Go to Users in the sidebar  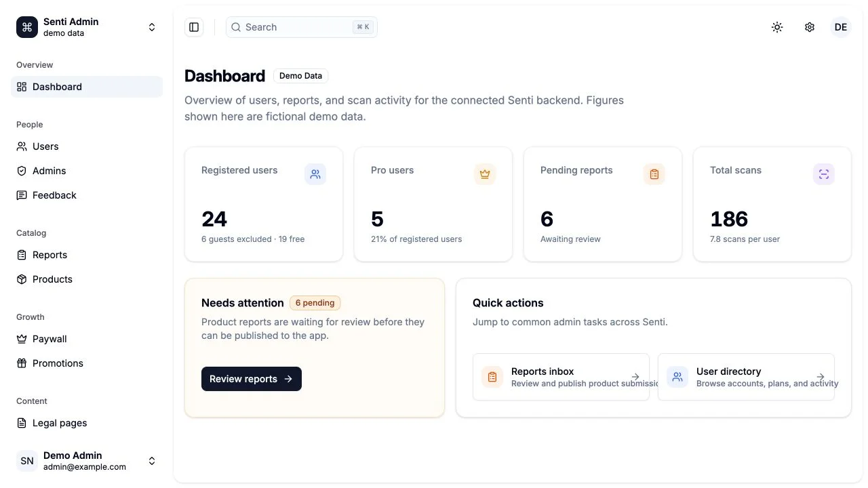[87, 146]
